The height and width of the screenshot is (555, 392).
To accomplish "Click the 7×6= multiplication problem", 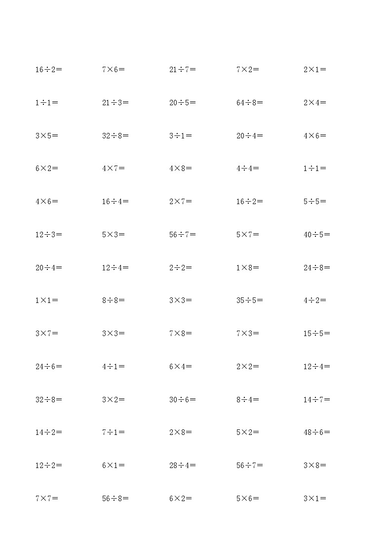I will pyautogui.click(x=114, y=70).
